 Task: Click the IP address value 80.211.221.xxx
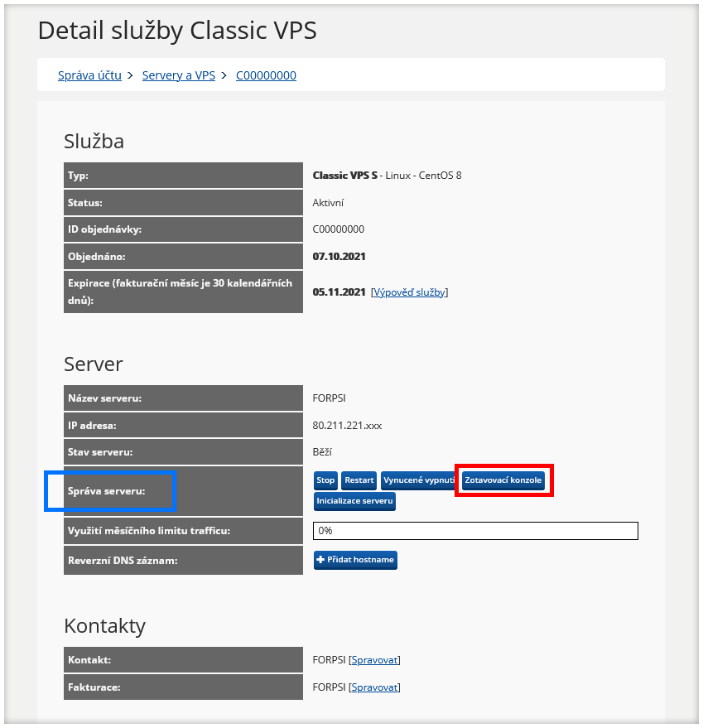click(347, 425)
